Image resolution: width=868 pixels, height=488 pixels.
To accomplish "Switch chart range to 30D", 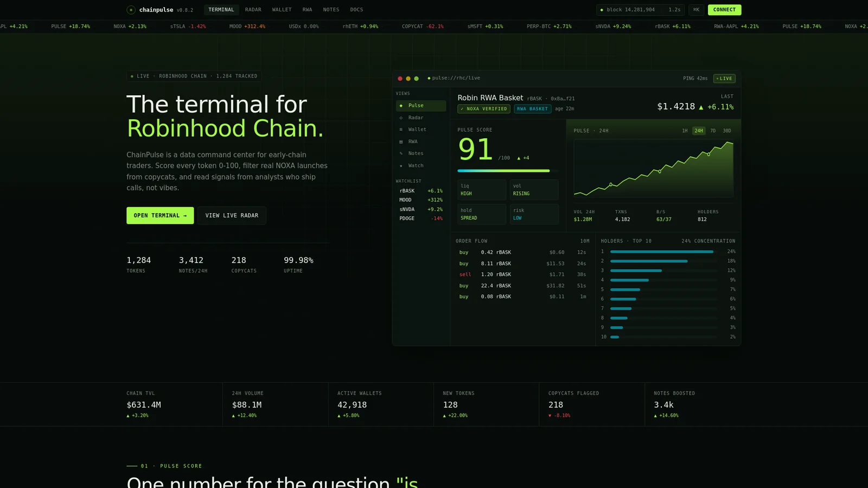I will tap(727, 131).
